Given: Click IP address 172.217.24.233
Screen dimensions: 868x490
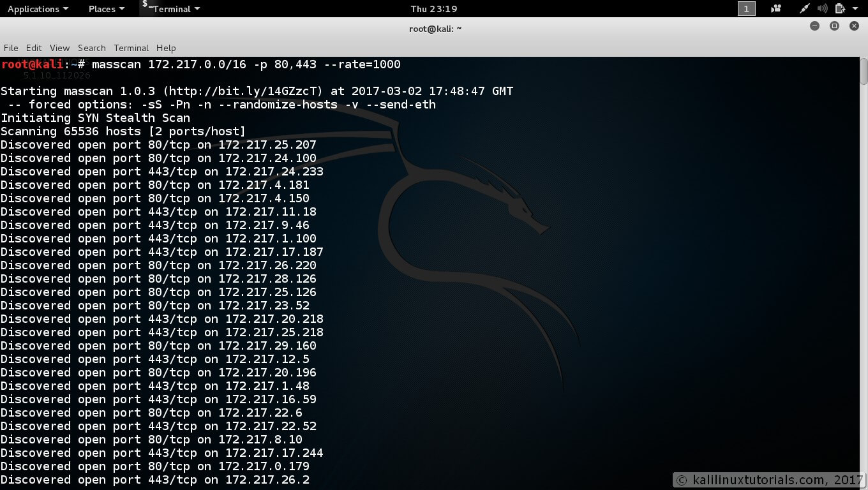Looking at the screenshot, I should pos(274,172).
